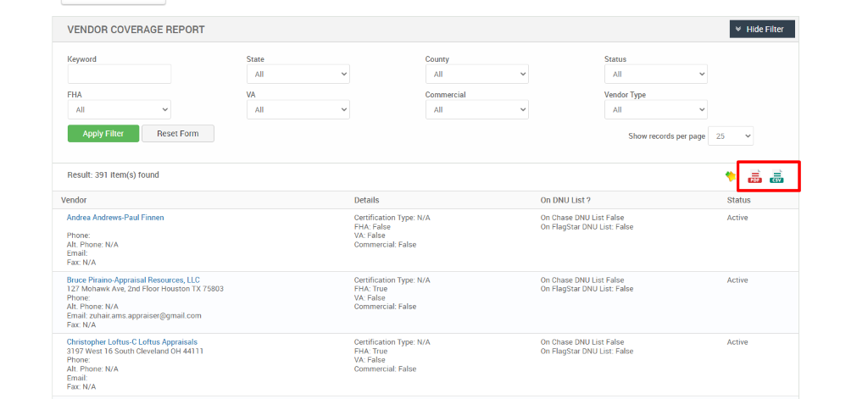This screenshot has height=399, width=868.
Task: Click address 127 Mohawk Ave Houston text
Action: pos(145,289)
